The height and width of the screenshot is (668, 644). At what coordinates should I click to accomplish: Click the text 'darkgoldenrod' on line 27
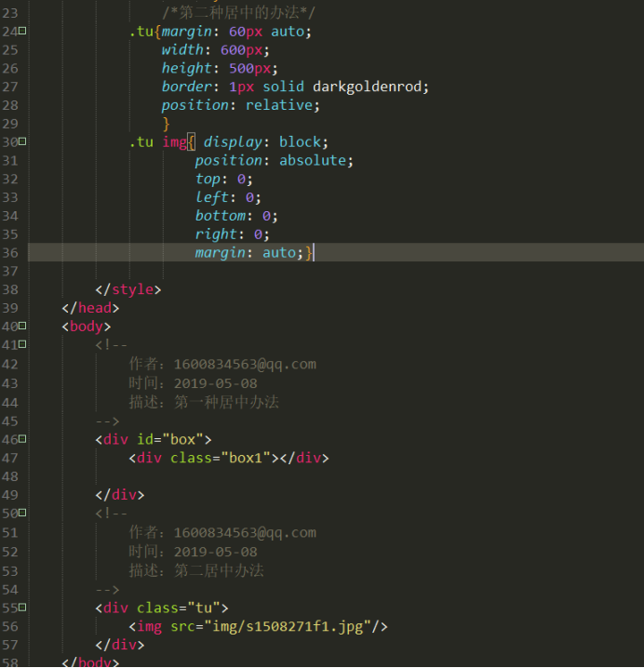pos(367,87)
